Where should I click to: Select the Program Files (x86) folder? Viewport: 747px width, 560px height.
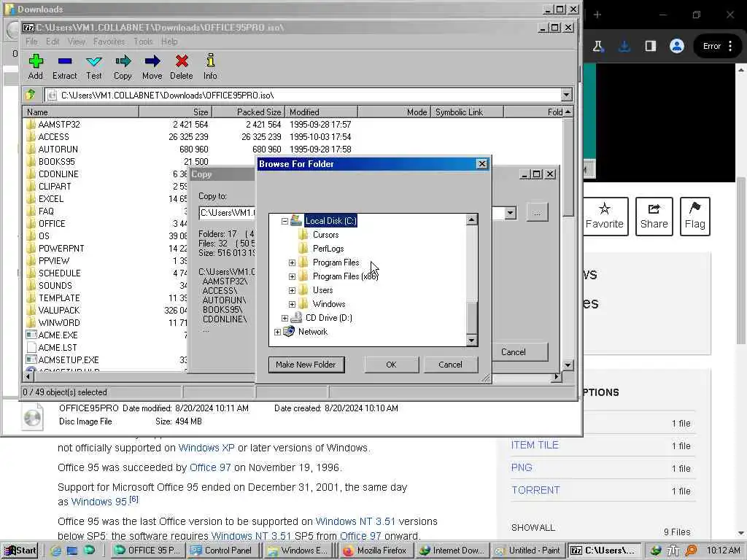(345, 276)
